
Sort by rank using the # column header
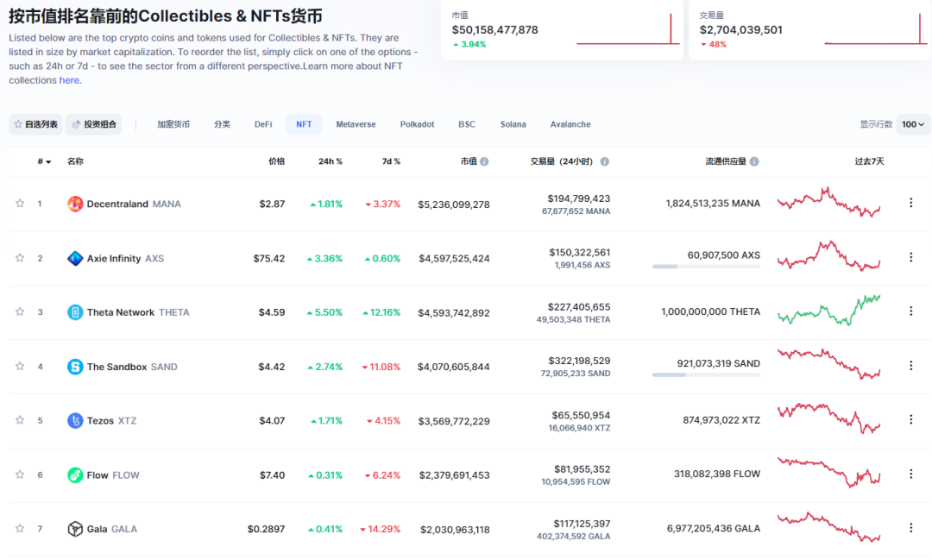tap(44, 161)
